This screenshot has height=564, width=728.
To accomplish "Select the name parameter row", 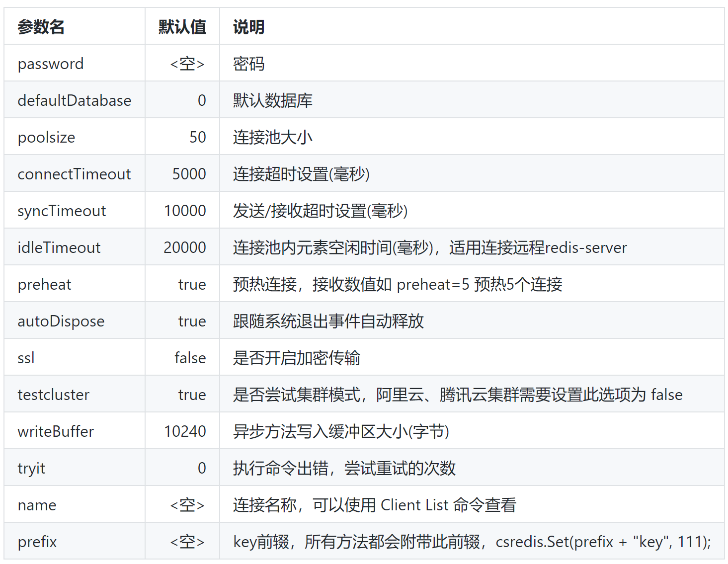I will click(36, 504).
